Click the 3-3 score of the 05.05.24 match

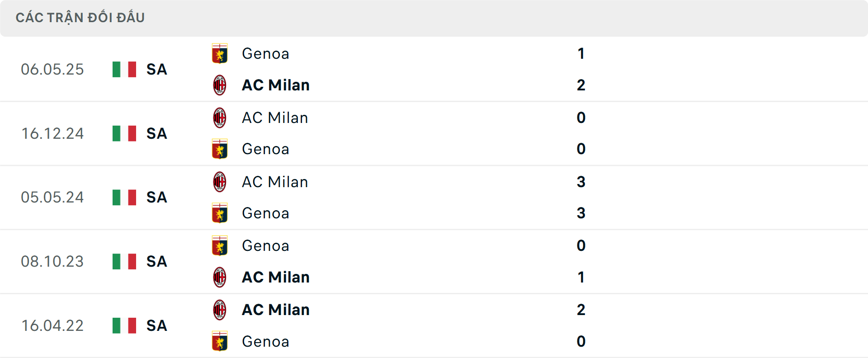click(x=581, y=198)
